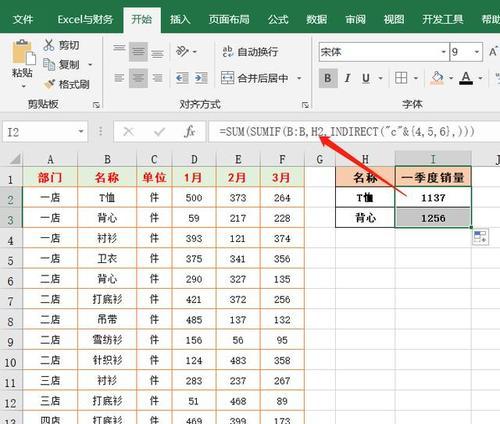
Task: Toggle Italic formatting
Action: [x=347, y=78]
